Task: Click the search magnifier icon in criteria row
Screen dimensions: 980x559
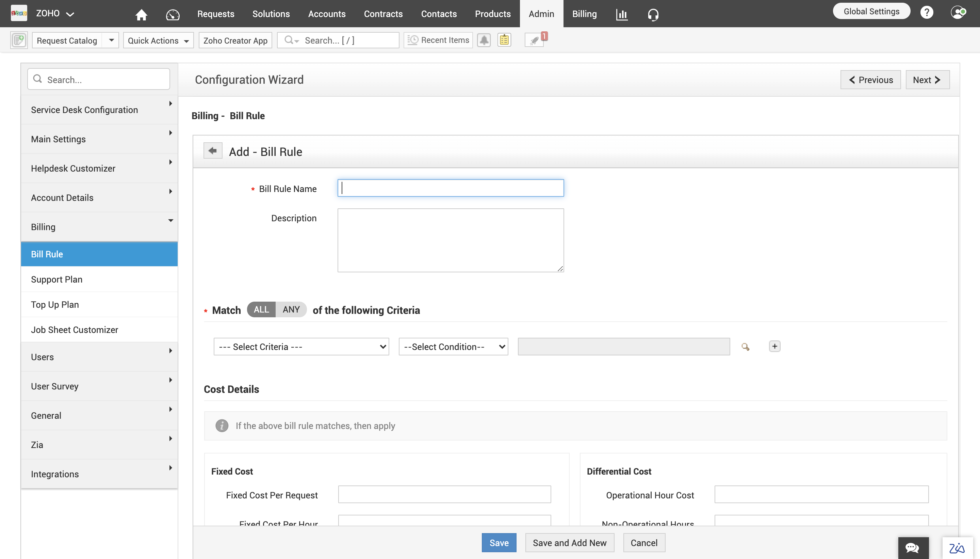Action: tap(745, 347)
